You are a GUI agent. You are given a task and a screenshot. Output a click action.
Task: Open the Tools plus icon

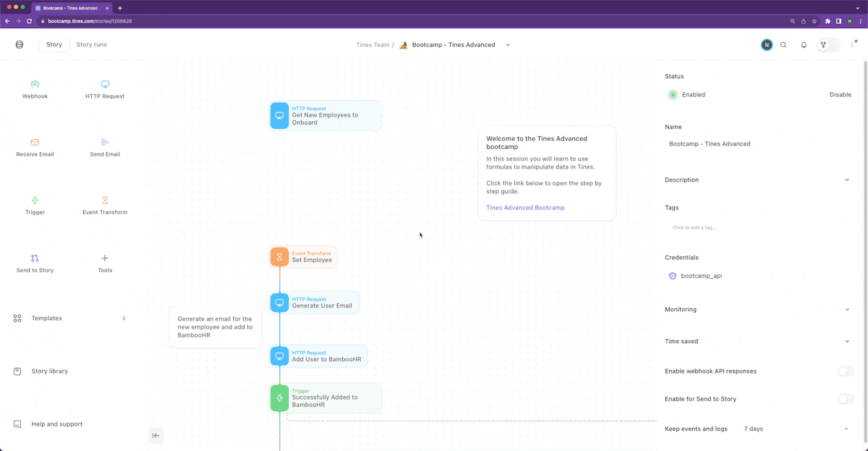click(105, 258)
